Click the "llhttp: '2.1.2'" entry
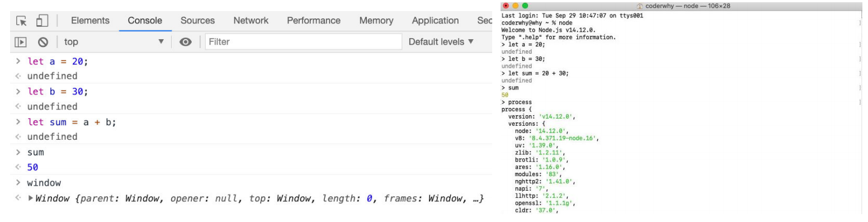The height and width of the screenshot is (222, 868). pos(541,196)
